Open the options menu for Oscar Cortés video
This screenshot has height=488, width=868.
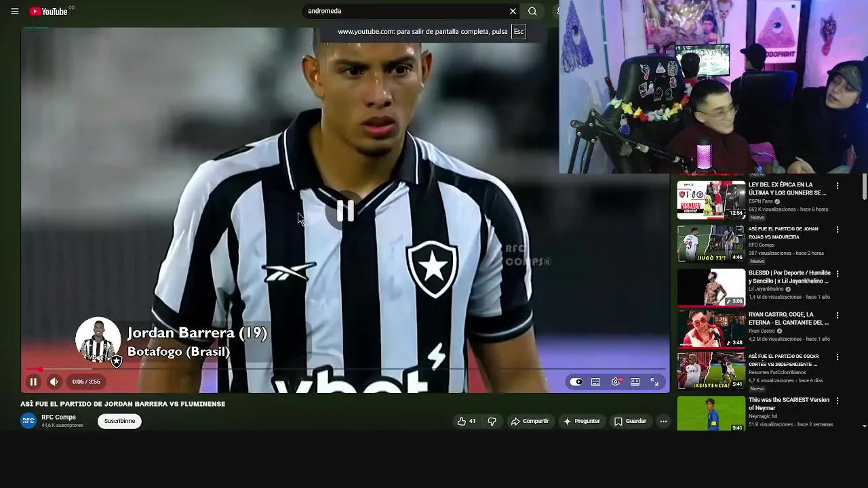pyautogui.click(x=837, y=357)
